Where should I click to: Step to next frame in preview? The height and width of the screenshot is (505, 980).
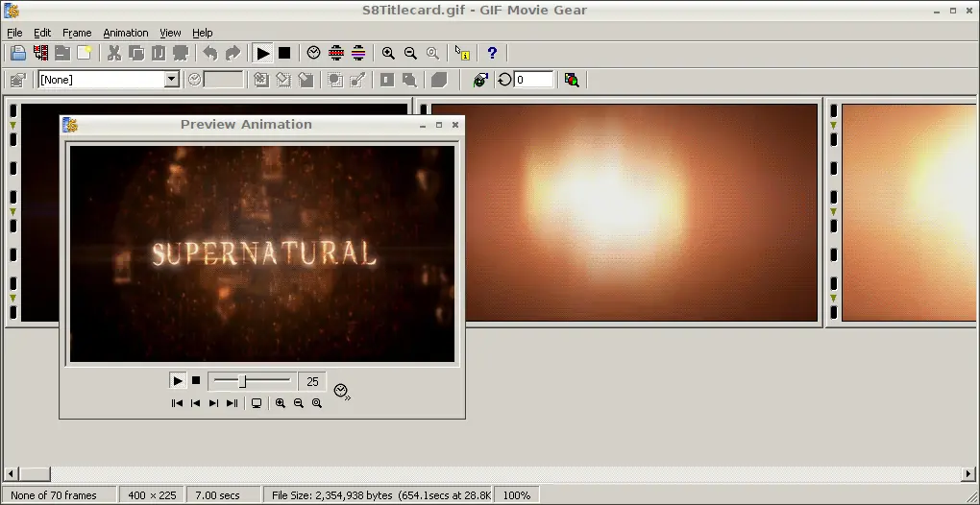213,403
